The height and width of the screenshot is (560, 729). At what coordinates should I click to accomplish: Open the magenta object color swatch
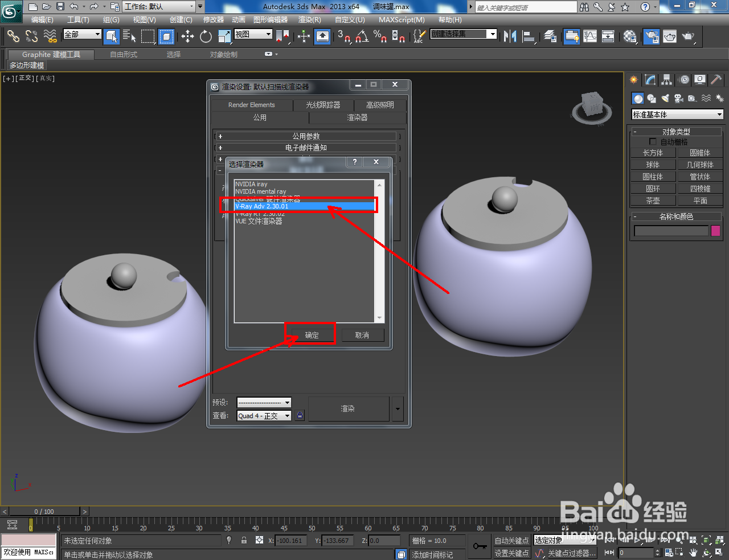[716, 231]
